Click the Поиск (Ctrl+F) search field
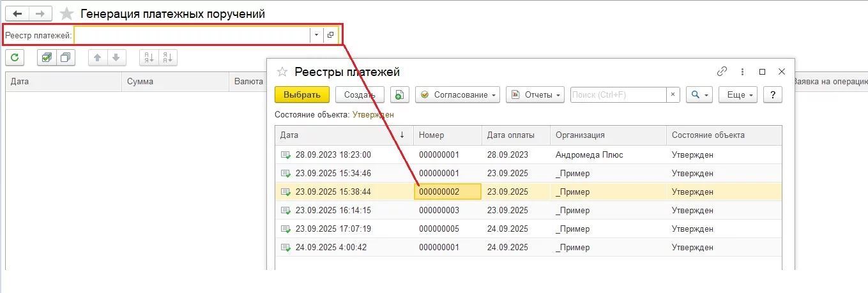868x293 pixels. (x=618, y=94)
